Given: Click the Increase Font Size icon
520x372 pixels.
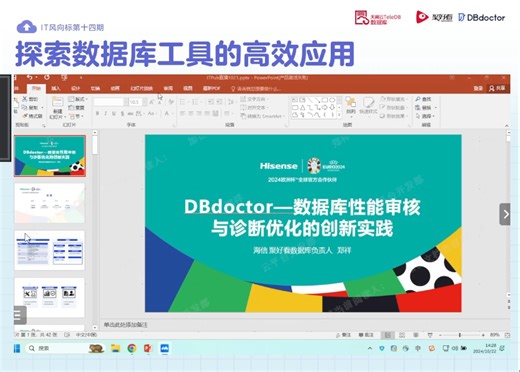Looking at the screenshot, I should click(152, 102).
